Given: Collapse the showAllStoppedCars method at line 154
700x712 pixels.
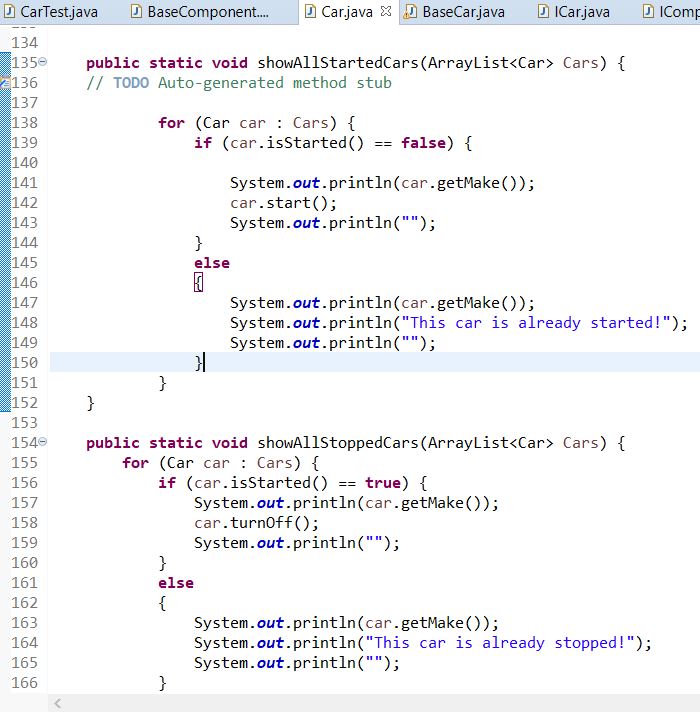Looking at the screenshot, I should [43, 441].
